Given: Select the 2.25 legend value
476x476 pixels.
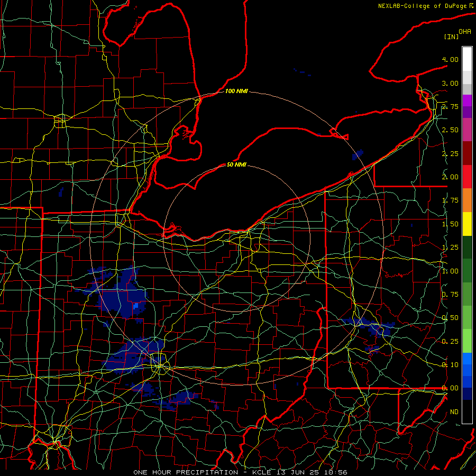Looking at the screenshot, I should [450, 153].
